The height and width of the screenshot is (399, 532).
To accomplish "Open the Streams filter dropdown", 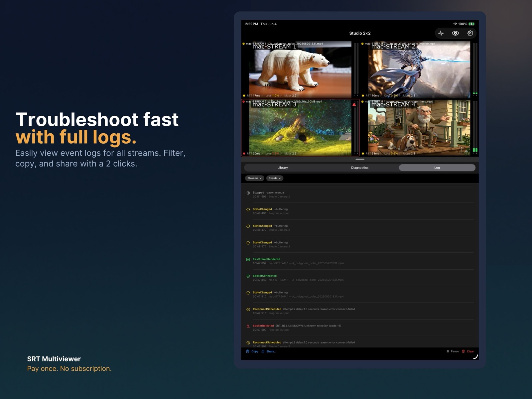I will pos(254,178).
